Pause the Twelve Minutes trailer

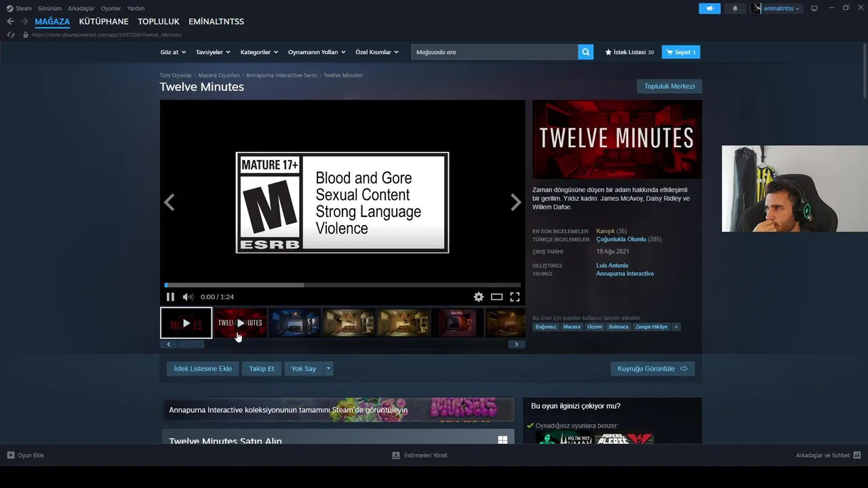(170, 297)
